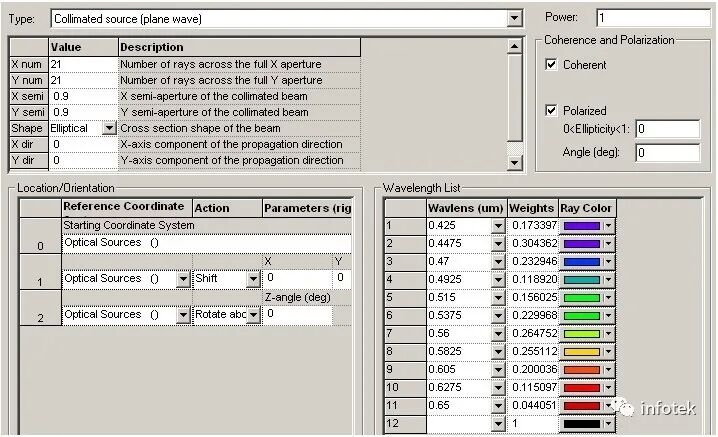The width and height of the screenshot is (718, 437).
Task: Open row 1 Optical Sources reference dropdown
Action: click(x=183, y=279)
